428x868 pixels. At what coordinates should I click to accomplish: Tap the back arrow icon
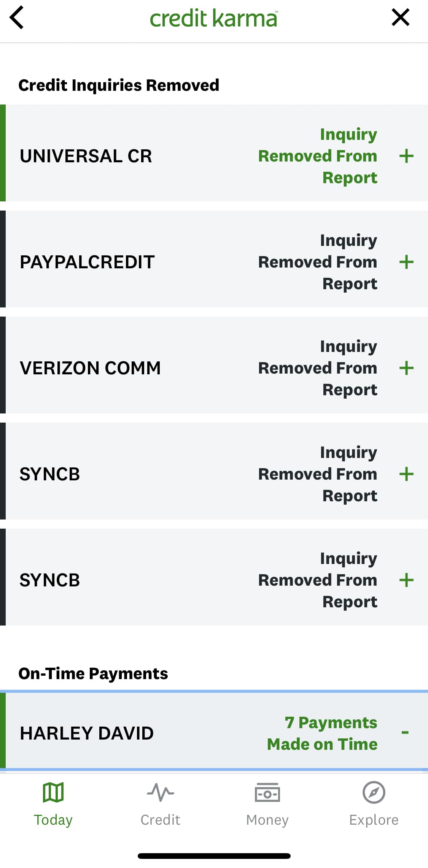click(17, 17)
